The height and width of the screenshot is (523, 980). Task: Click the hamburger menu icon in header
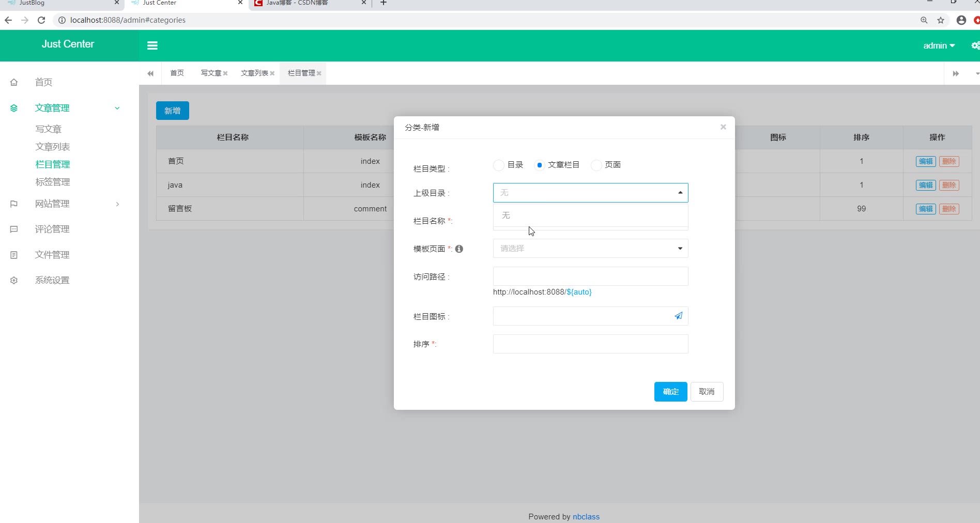[x=152, y=45]
